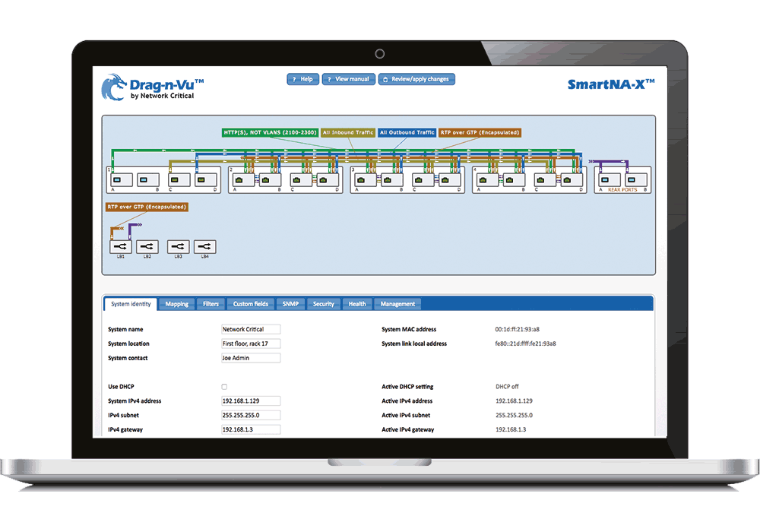Select the RTP over GTP label linked to LB1
Viewport: 760px width, 532px height.
[147, 207]
